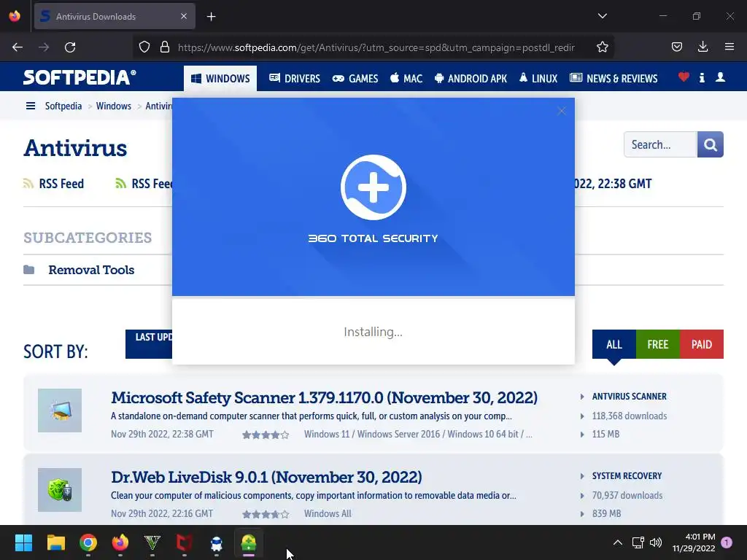Show hidden system tray icons
This screenshot has height=560, width=747.
tap(617, 542)
